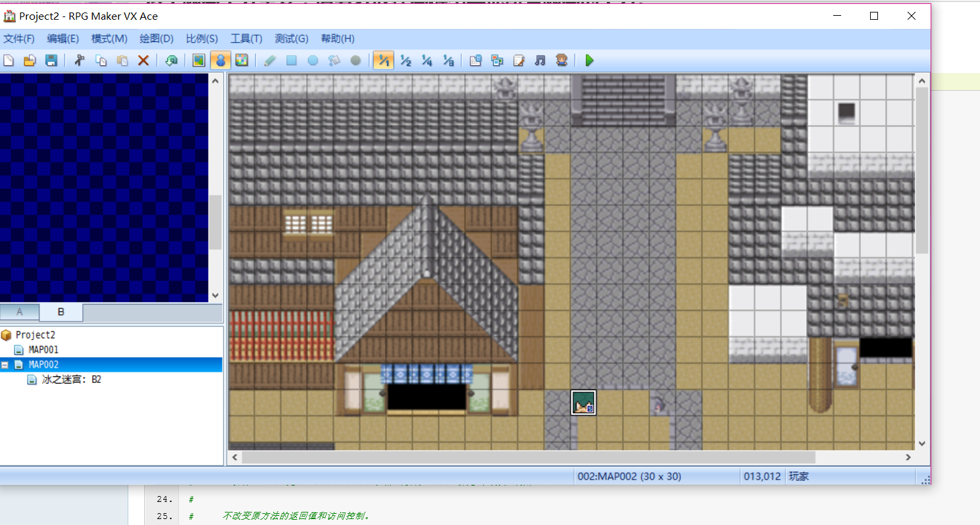The image size is (980, 525).
Task: Save project with floppy disk icon
Action: pyautogui.click(x=51, y=61)
